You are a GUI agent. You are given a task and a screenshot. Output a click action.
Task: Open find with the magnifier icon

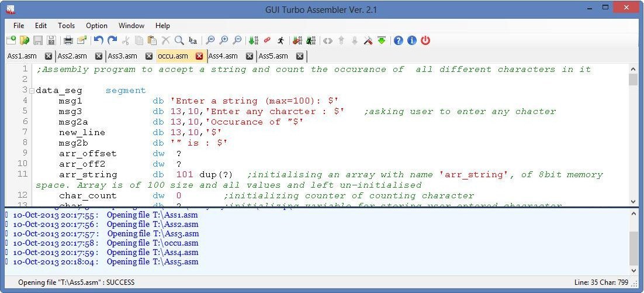(x=179, y=40)
